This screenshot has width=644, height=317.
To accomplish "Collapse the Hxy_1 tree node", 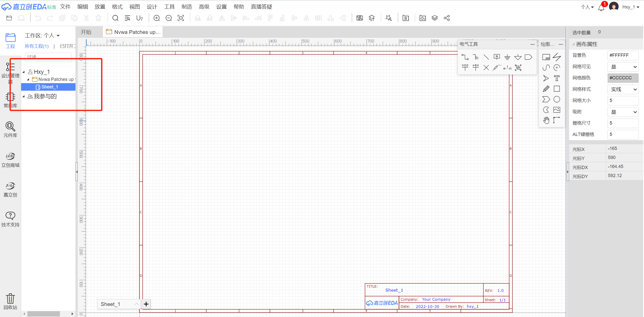I will point(24,72).
